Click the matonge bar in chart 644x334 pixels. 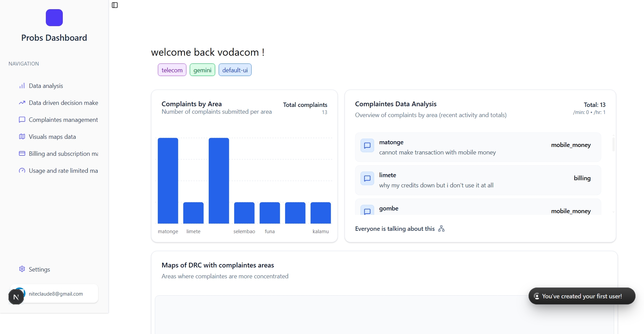[168, 181]
